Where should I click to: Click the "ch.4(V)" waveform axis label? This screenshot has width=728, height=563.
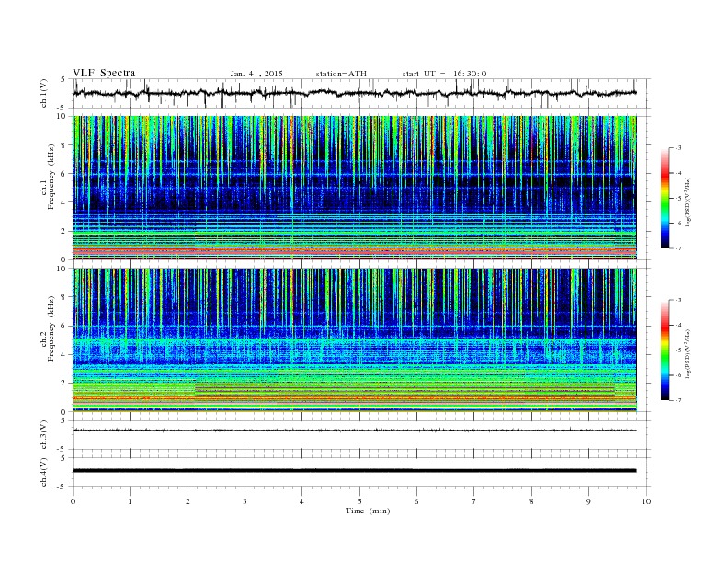point(44,472)
